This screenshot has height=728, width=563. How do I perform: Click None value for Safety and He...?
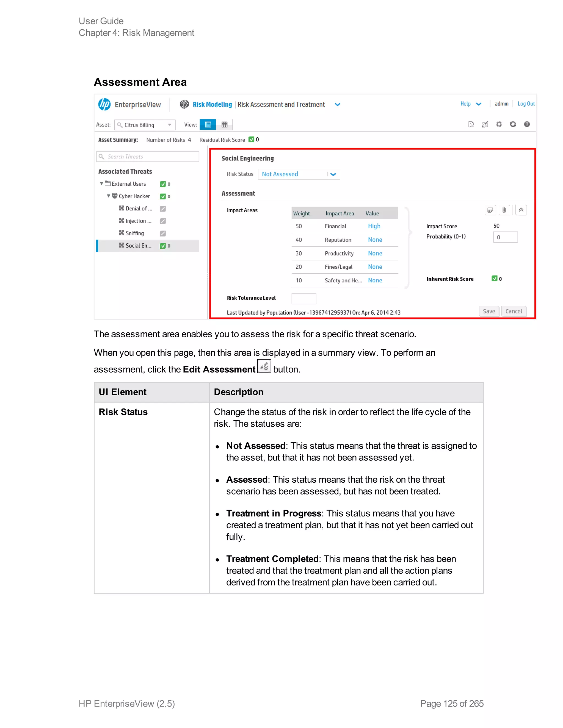coord(375,280)
